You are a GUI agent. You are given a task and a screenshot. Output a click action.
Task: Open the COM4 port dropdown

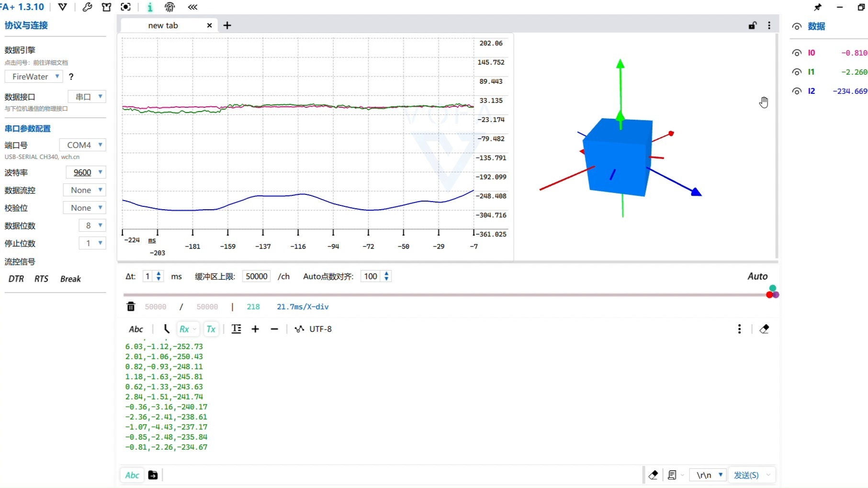[82, 145]
